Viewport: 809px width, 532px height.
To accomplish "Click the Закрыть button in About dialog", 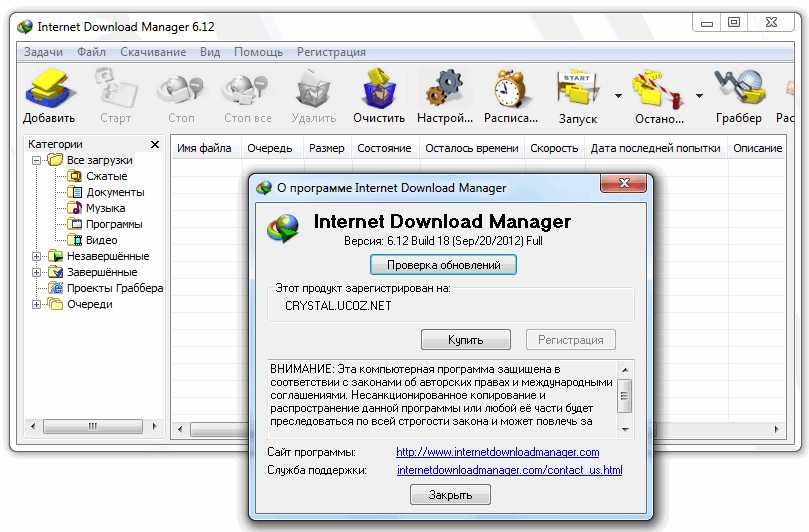I will 450,495.
